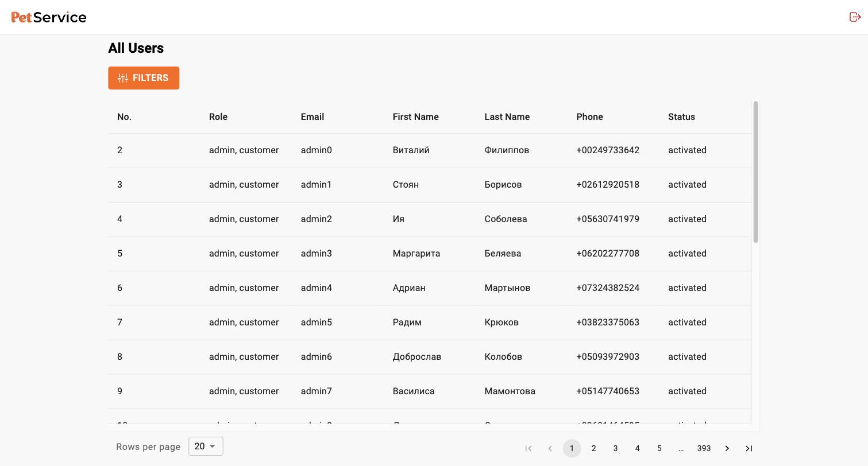Click row number 2 cell

(119, 150)
